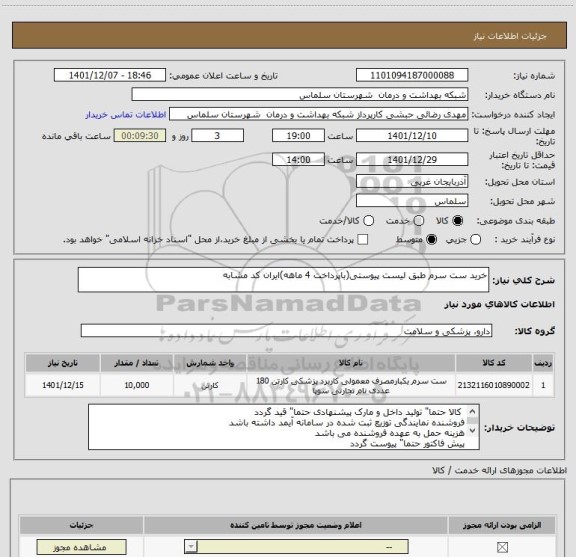Click the تعداد / مقدار column header
Image resolution: width=576 pixels, height=557 pixels.
[136, 363]
